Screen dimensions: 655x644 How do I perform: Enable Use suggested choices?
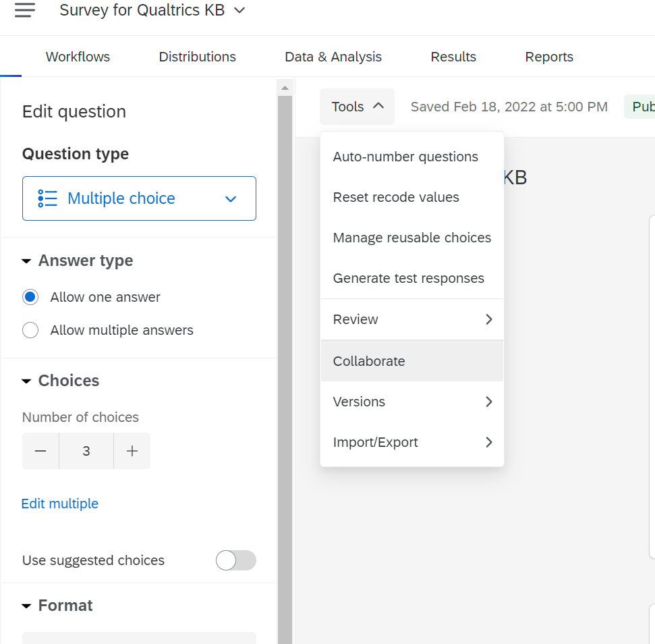point(235,560)
